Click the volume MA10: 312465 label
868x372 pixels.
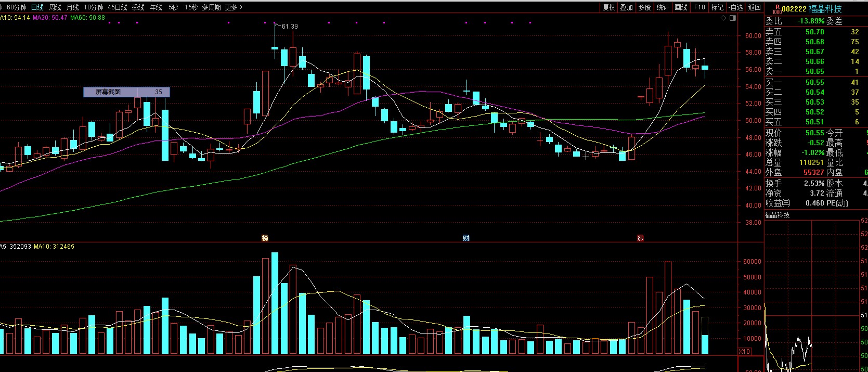click(54, 247)
